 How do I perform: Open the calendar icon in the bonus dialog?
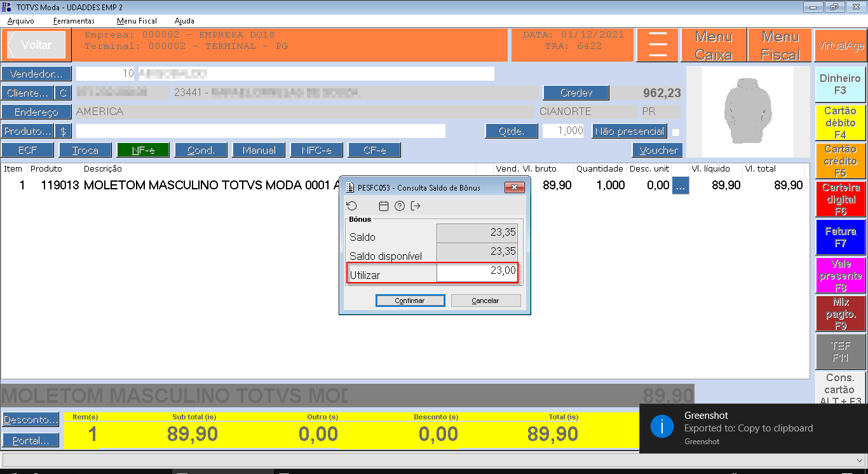point(383,206)
